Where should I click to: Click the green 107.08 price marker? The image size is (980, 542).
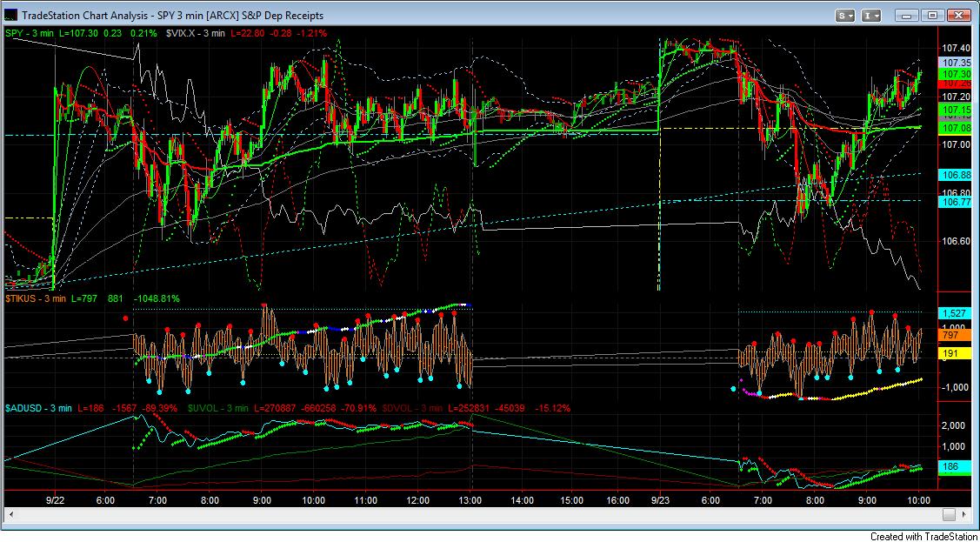point(956,128)
